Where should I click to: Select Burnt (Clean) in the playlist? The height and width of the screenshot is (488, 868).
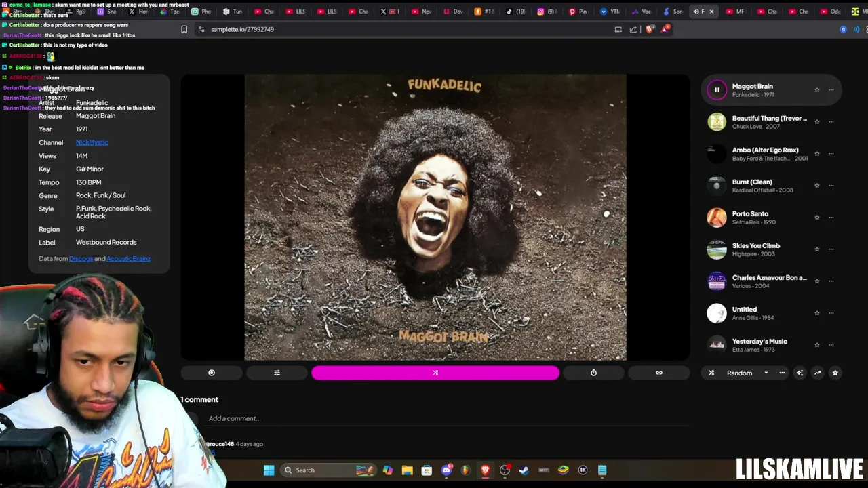point(771,186)
